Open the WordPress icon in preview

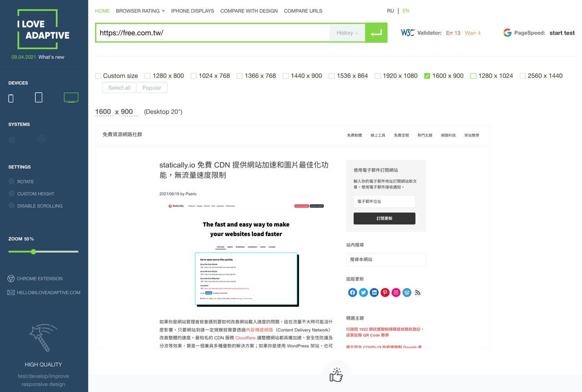click(x=407, y=292)
